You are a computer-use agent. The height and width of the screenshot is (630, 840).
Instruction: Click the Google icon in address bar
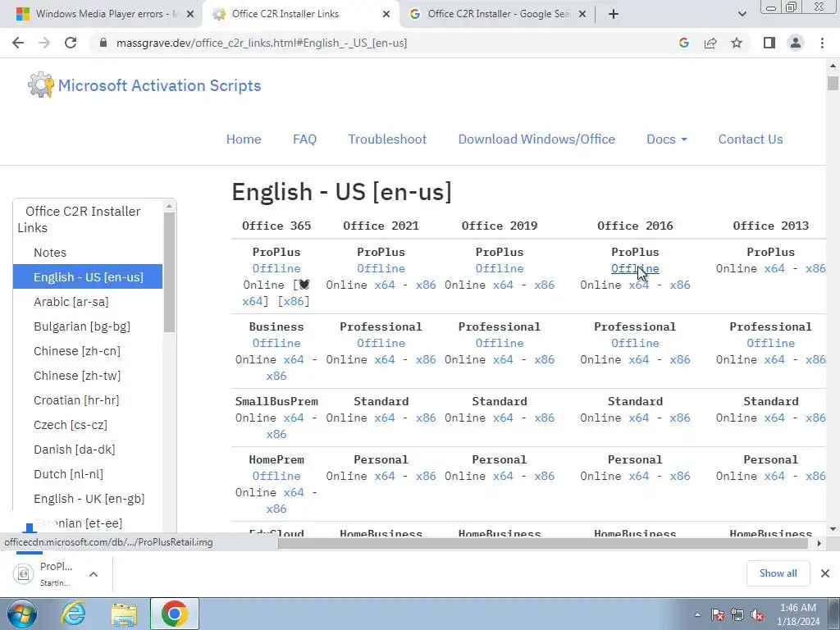pos(683,43)
